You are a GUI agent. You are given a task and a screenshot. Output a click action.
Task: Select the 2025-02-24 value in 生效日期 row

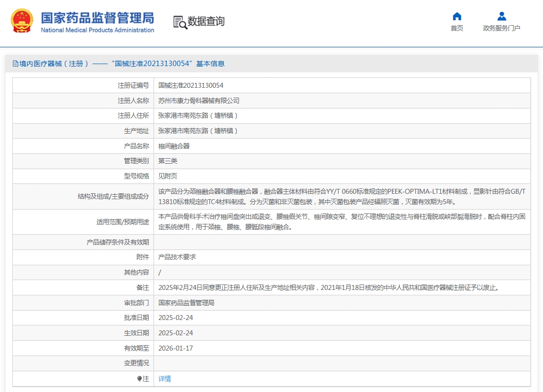tap(176, 333)
